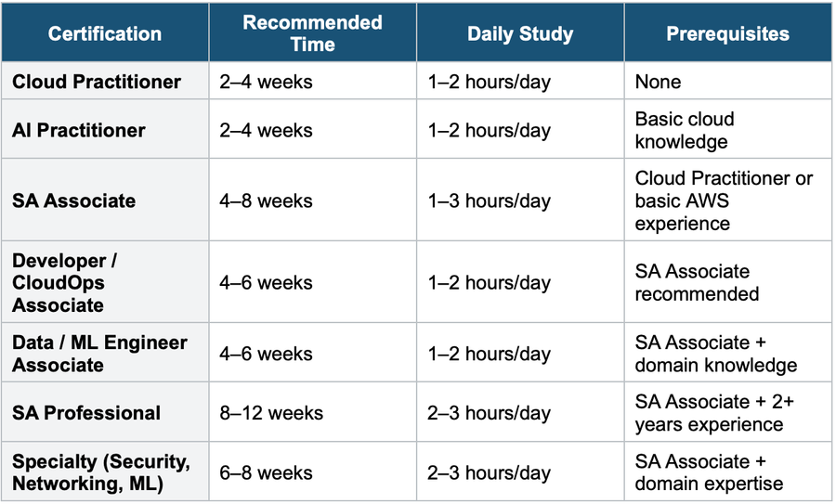
Task: Click the Cloud Practitioner row label
Action: [x=97, y=82]
